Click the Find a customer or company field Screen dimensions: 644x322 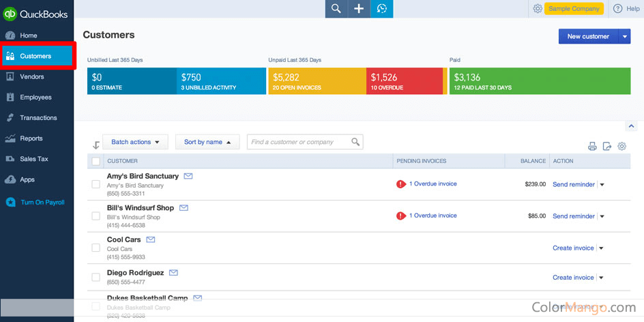click(305, 142)
